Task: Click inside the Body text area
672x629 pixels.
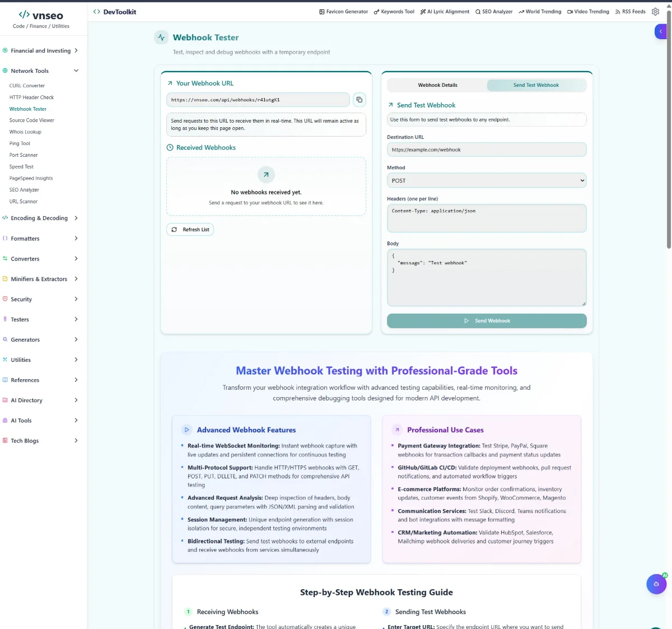Action: click(486, 277)
